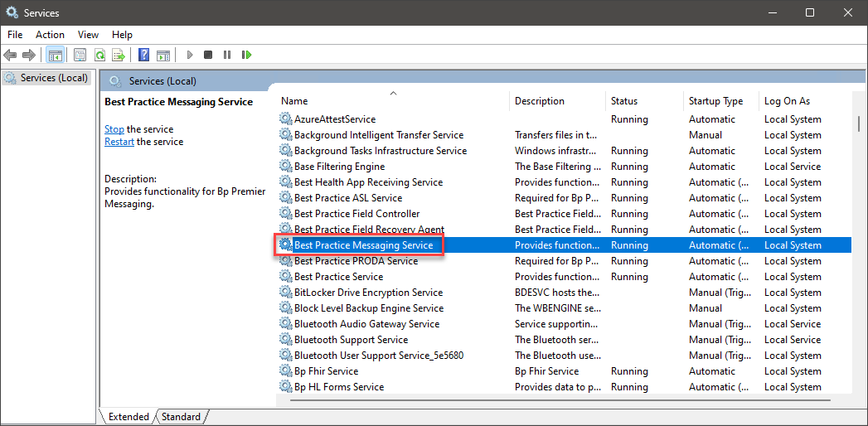Screen dimensions: 868x426
Task: Open the Help menu
Action: tap(123, 35)
